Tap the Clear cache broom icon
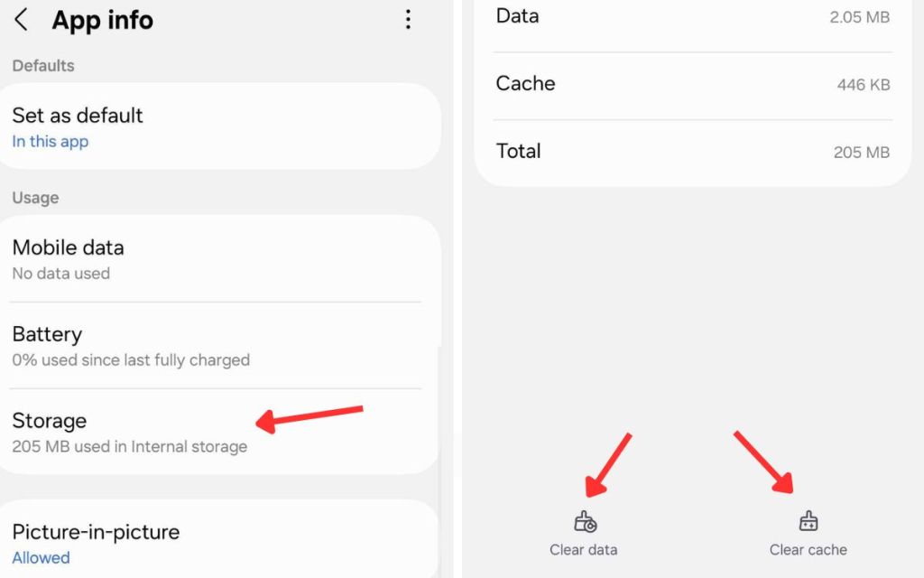924x578 pixels. pos(808,522)
